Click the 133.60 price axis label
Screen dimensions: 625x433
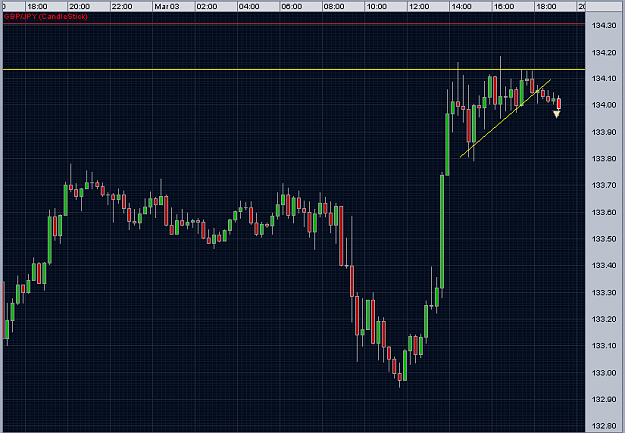[604, 212]
